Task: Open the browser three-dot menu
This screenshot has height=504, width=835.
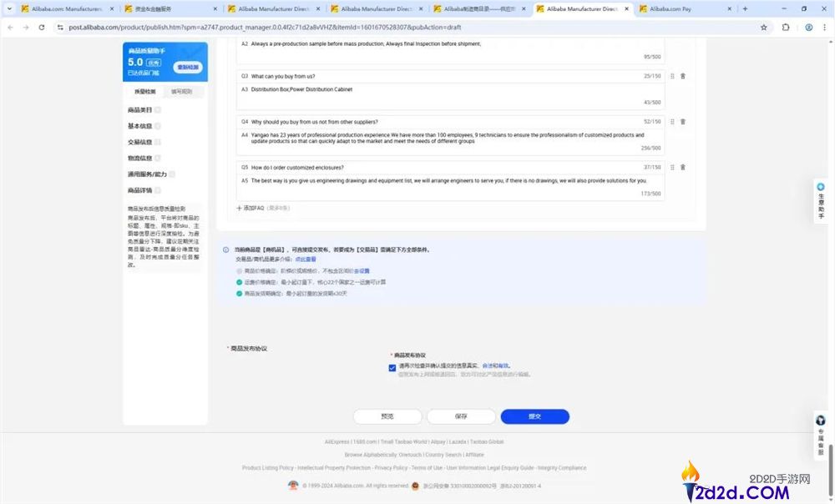Action: 826,27
